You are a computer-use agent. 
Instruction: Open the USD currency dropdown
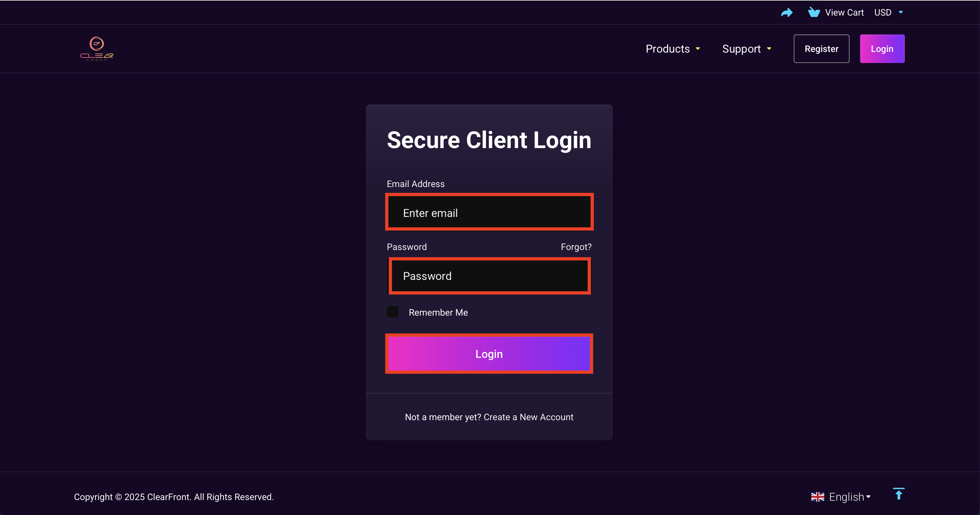click(x=888, y=13)
